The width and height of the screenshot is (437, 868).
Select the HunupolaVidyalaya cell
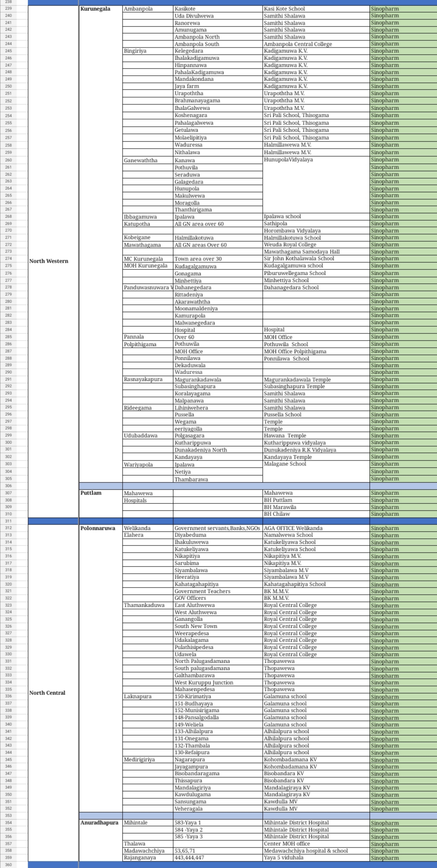316,184
